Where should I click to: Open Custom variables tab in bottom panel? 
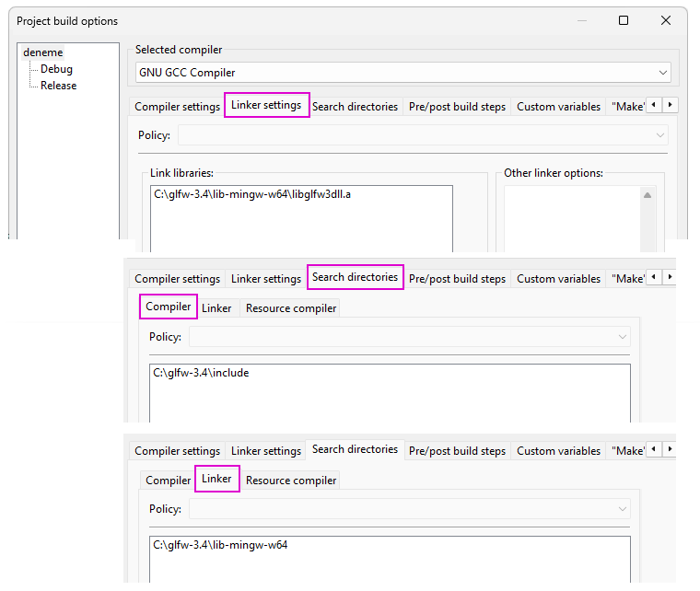[558, 451]
